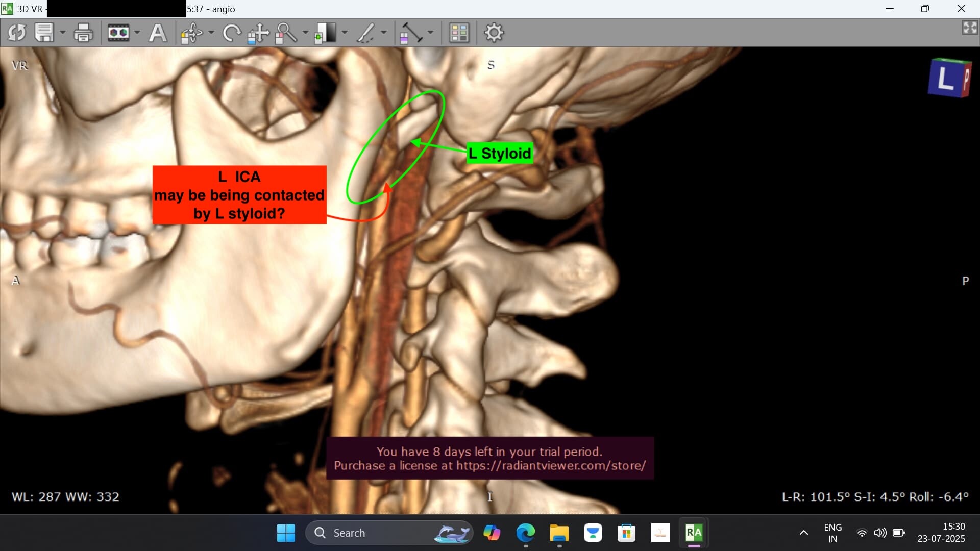Viewport: 980px width, 551px height.
Task: Open the save options dropdown arrow
Action: click(x=63, y=33)
